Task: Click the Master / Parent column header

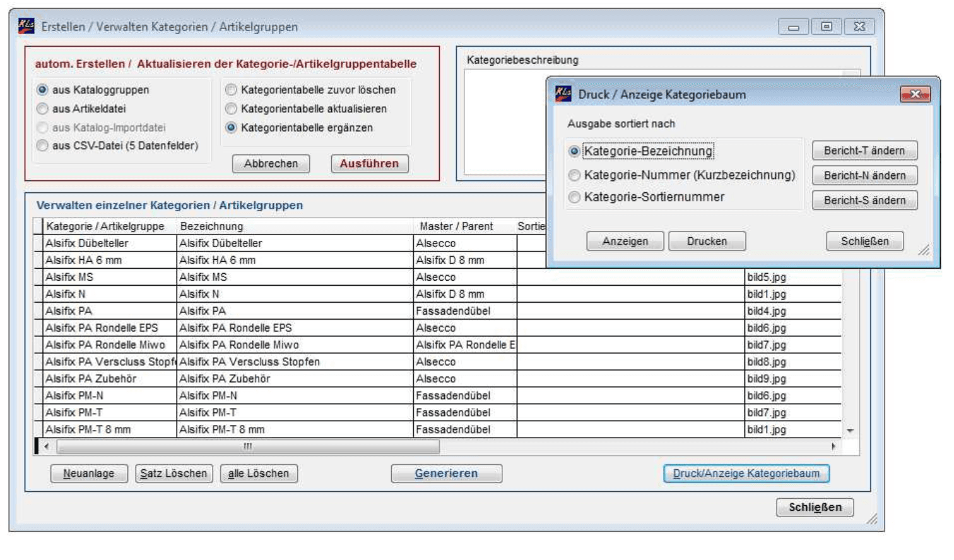Action: [465, 226]
